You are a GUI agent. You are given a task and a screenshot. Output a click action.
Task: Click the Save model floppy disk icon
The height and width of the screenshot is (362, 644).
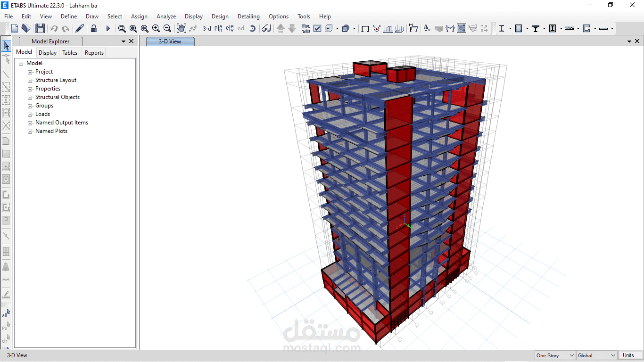(40, 28)
